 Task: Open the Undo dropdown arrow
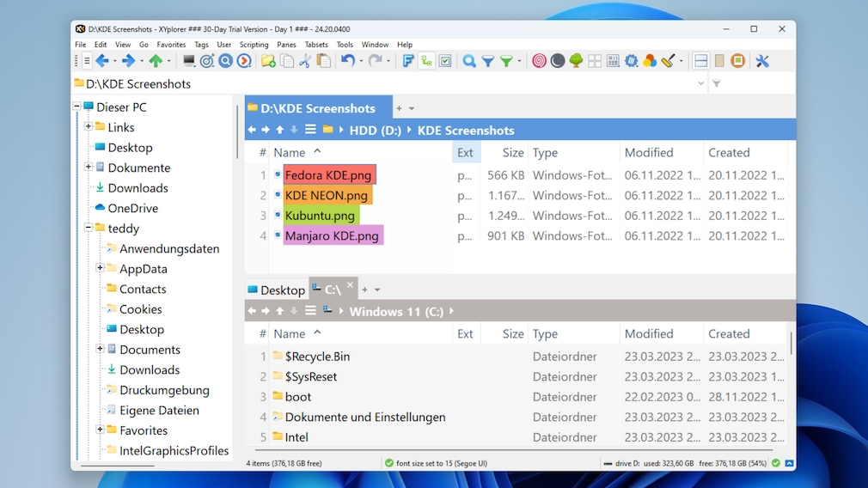coord(361,61)
